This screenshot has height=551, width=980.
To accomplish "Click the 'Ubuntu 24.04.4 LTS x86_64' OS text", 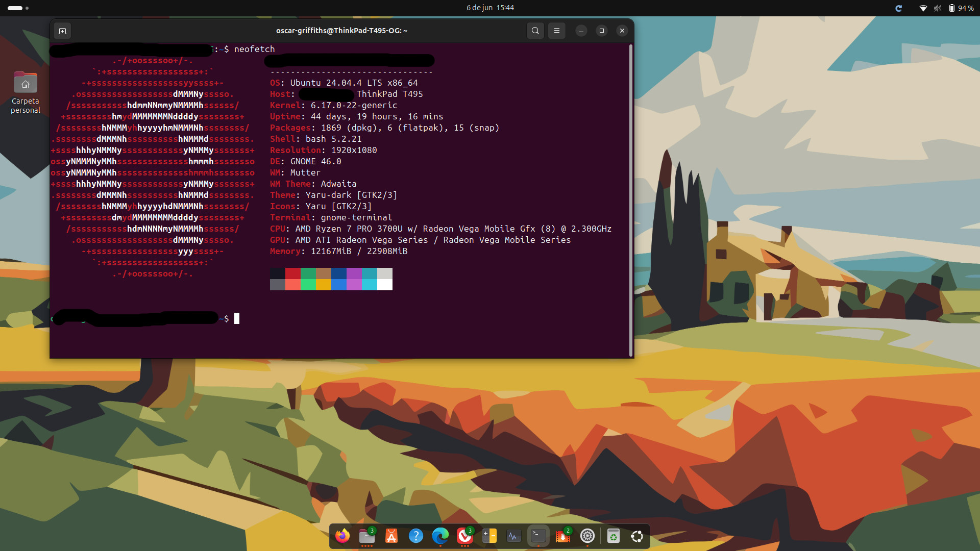I will (x=354, y=83).
